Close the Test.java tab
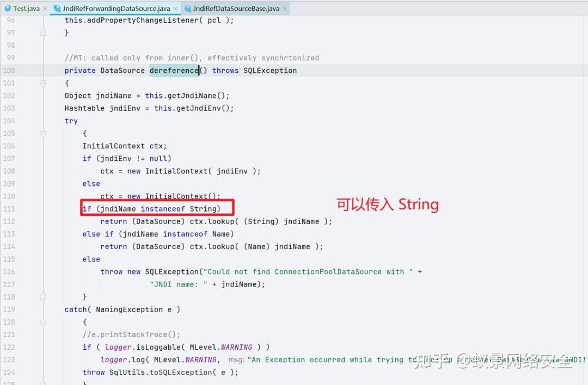This screenshot has height=385, width=588. click(x=45, y=8)
